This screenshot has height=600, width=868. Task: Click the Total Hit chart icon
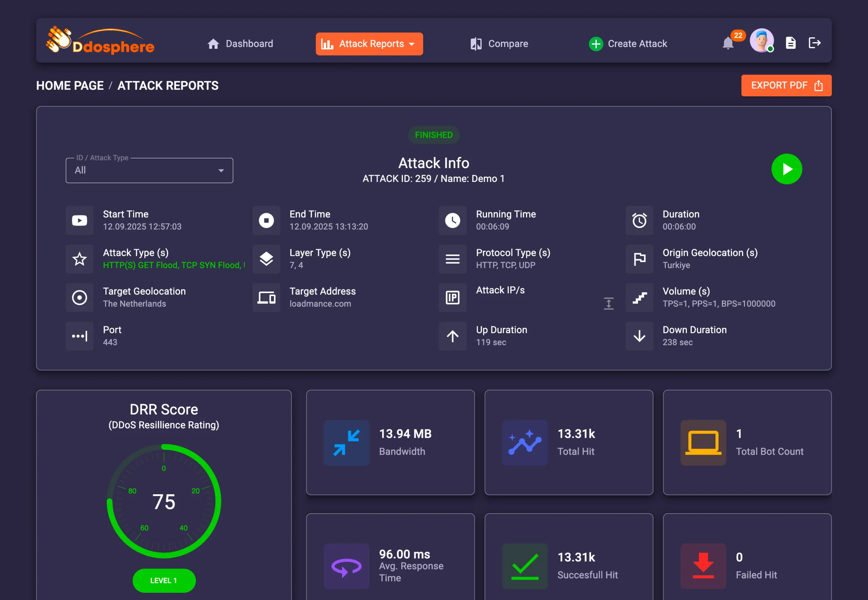pyautogui.click(x=525, y=442)
